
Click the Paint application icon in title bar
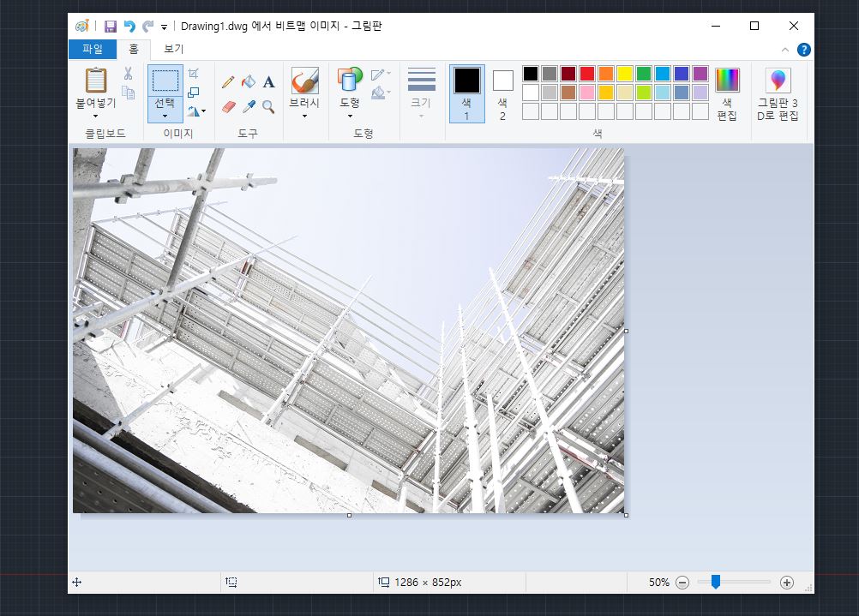click(82, 26)
